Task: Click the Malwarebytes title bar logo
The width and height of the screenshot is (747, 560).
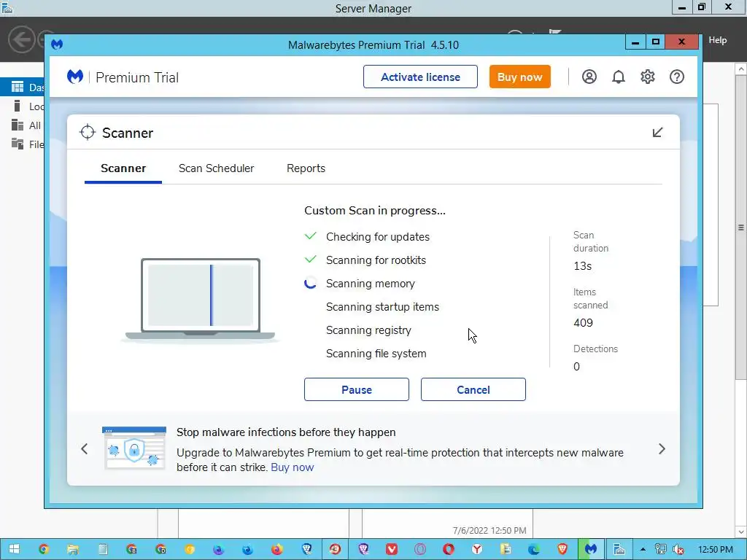Action: click(x=57, y=44)
